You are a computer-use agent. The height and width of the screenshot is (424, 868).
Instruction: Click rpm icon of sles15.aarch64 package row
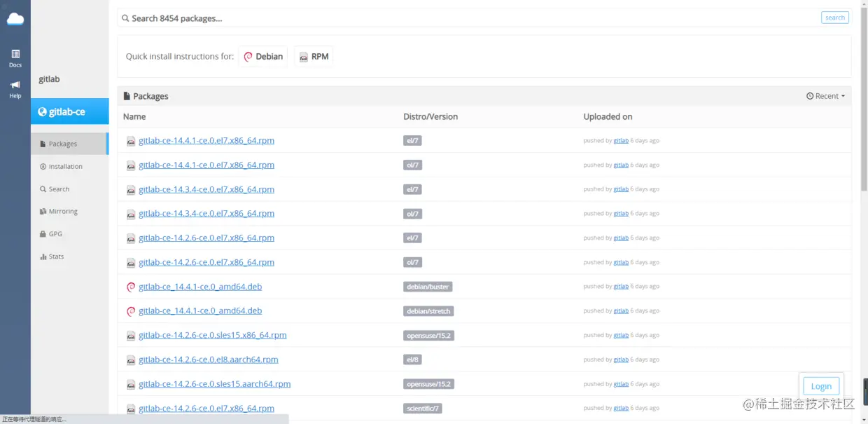tap(131, 384)
